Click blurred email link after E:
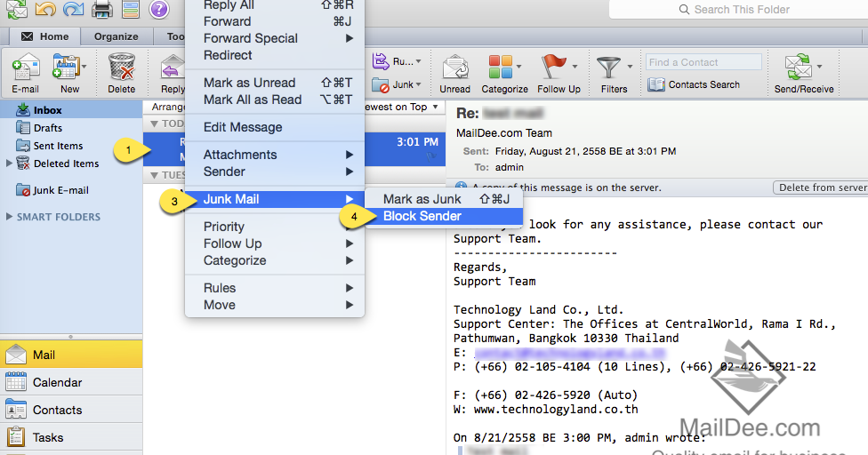Screen dimensions: 868x455 coord(570,353)
